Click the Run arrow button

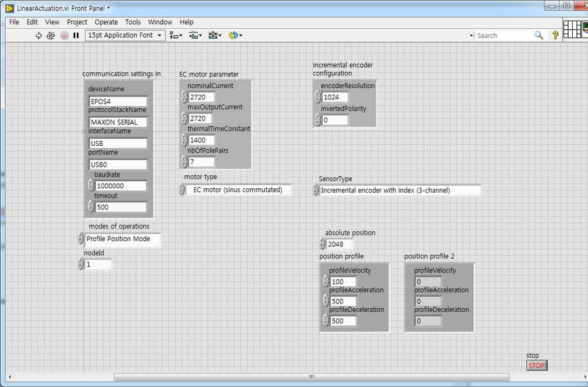pos(39,35)
